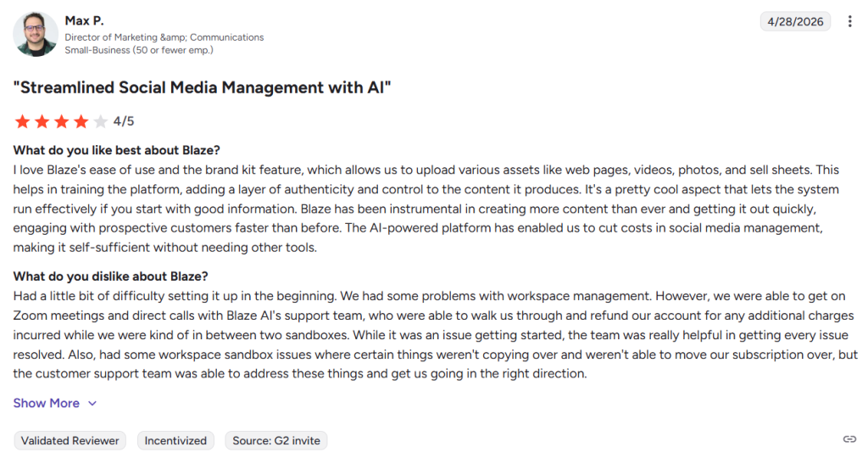The image size is (868, 458).
Task: Click the fourth rating star
Action: 81,121
